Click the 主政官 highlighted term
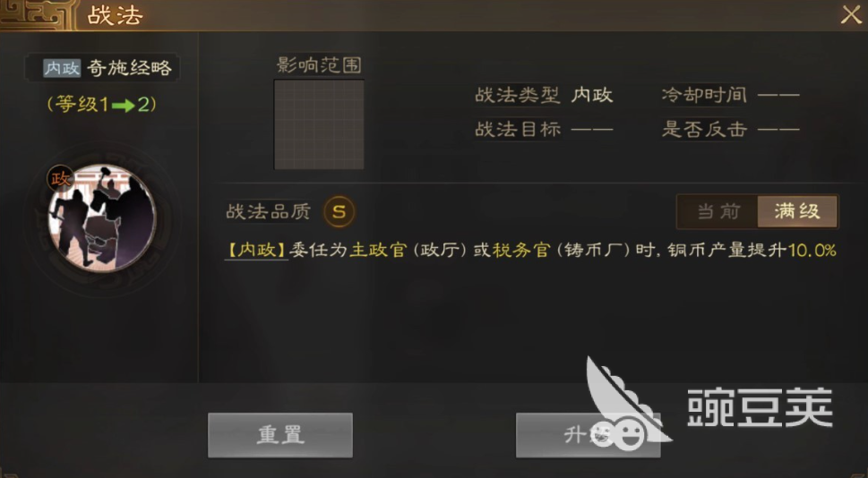This screenshot has width=868, height=478. tap(378, 250)
